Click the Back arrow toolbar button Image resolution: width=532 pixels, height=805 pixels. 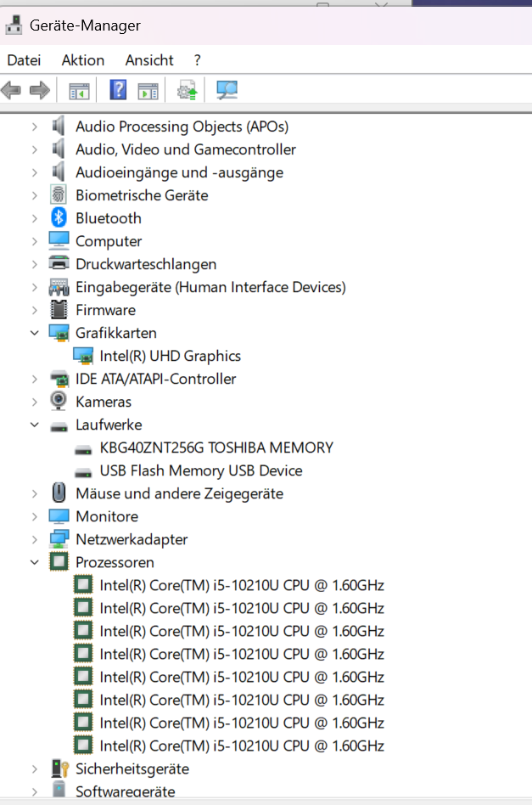[11, 90]
